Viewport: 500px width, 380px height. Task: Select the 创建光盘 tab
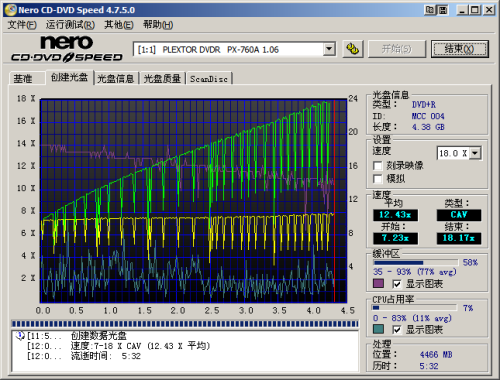(x=69, y=77)
